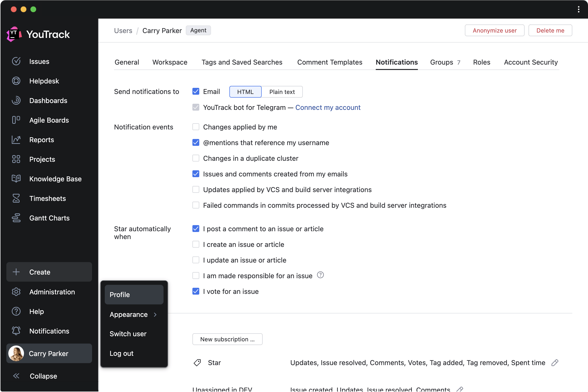The height and width of the screenshot is (392, 588).
Task: Click the Notifications bell icon in sidebar
Action: (x=16, y=331)
